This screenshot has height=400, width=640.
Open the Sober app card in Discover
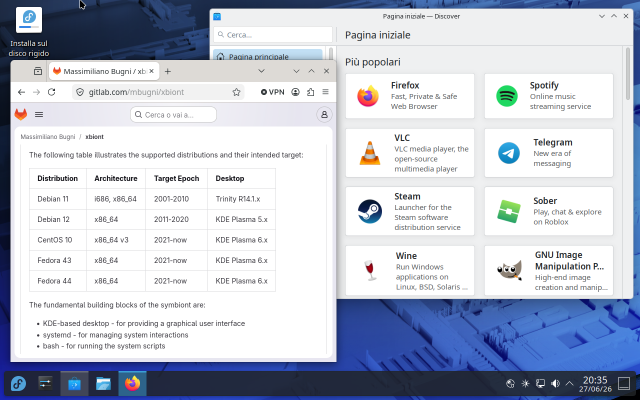coord(549,211)
